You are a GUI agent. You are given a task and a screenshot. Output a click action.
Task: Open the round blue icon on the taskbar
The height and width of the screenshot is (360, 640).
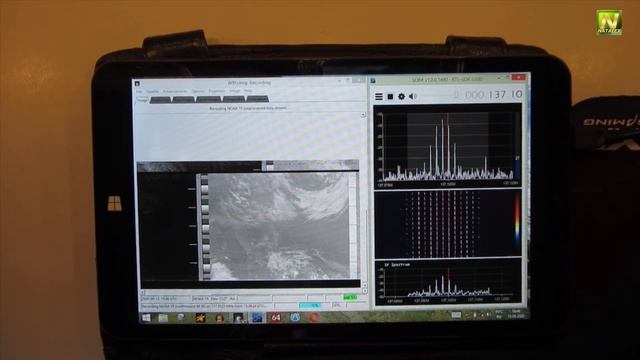coord(295,318)
